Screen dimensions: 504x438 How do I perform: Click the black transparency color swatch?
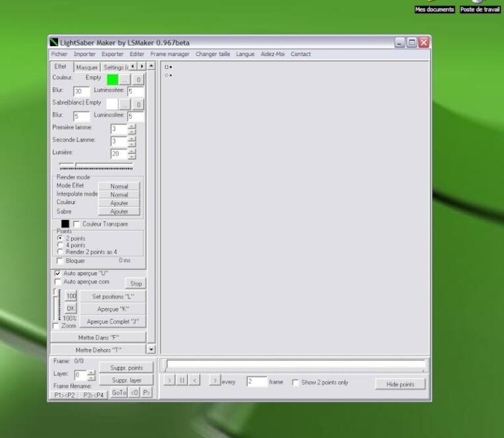(x=65, y=224)
